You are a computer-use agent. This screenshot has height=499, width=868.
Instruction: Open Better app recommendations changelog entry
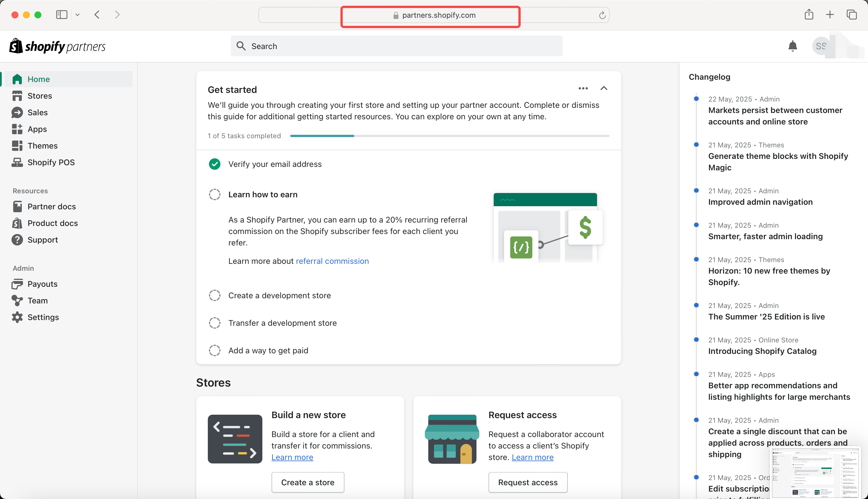coord(779,391)
